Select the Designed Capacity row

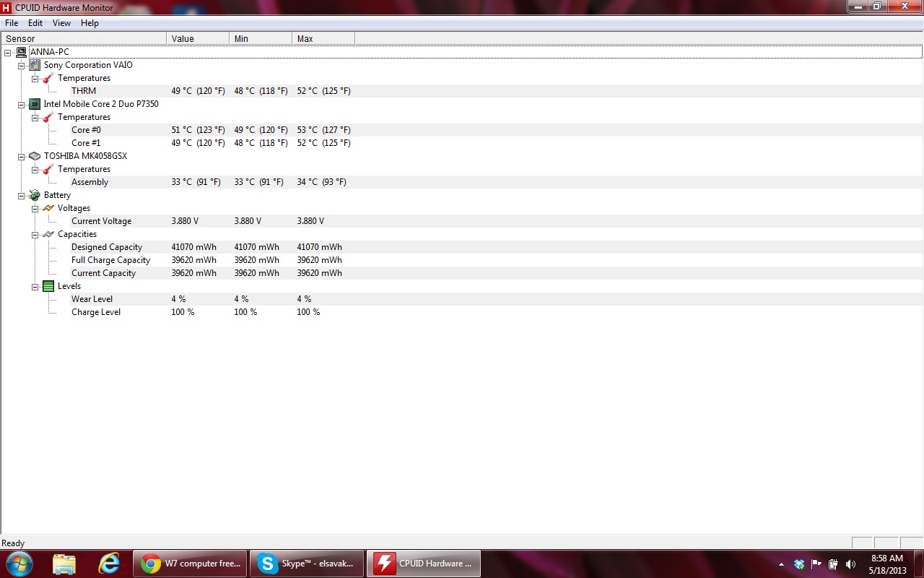coord(462,247)
